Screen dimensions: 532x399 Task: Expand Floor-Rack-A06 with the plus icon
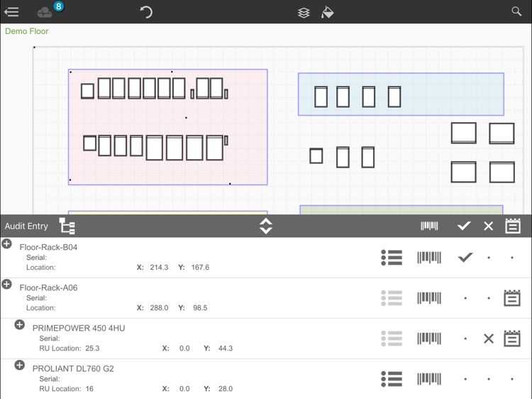point(6,284)
